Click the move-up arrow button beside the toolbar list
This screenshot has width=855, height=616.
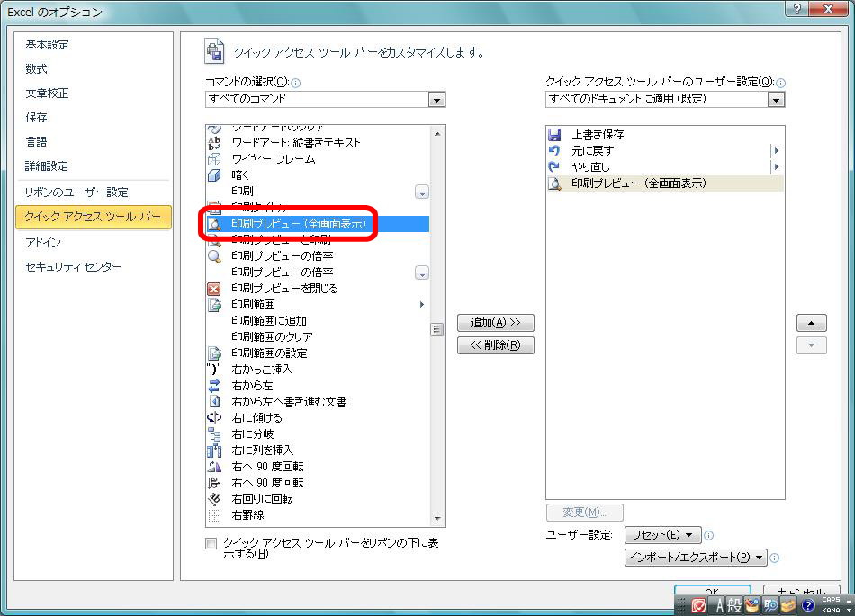[812, 323]
